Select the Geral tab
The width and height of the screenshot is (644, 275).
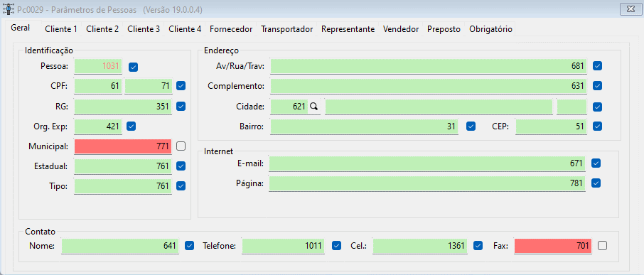tap(21, 28)
